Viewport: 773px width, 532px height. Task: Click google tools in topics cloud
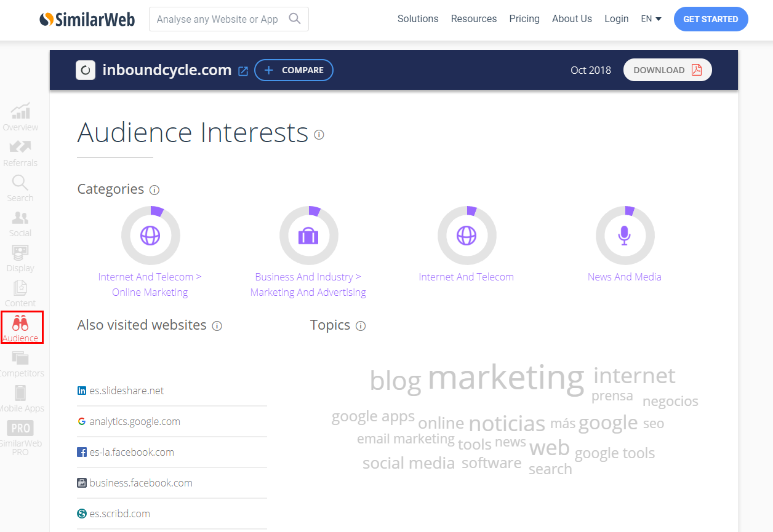coord(615,453)
